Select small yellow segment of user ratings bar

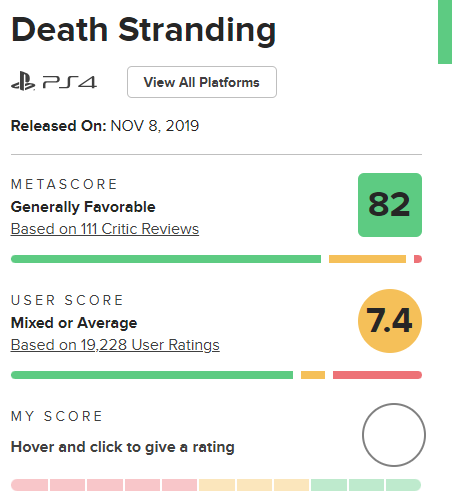pyautogui.click(x=313, y=375)
